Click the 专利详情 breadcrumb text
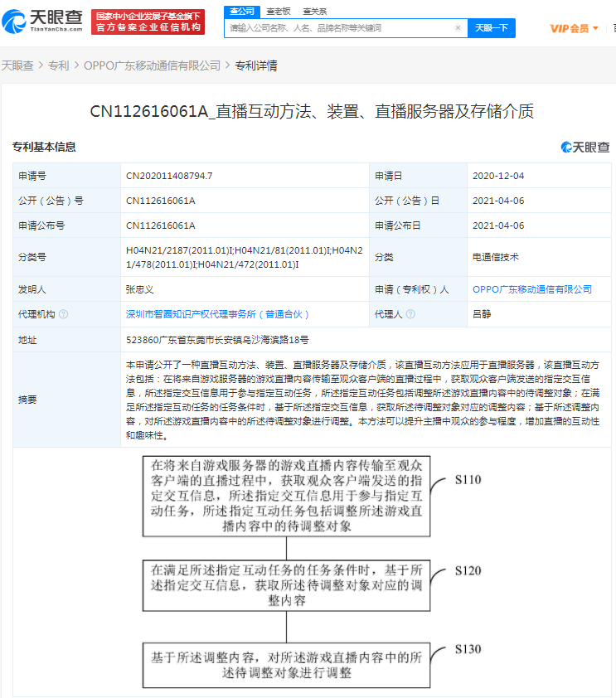The height and width of the screenshot is (698, 616). coord(256,65)
